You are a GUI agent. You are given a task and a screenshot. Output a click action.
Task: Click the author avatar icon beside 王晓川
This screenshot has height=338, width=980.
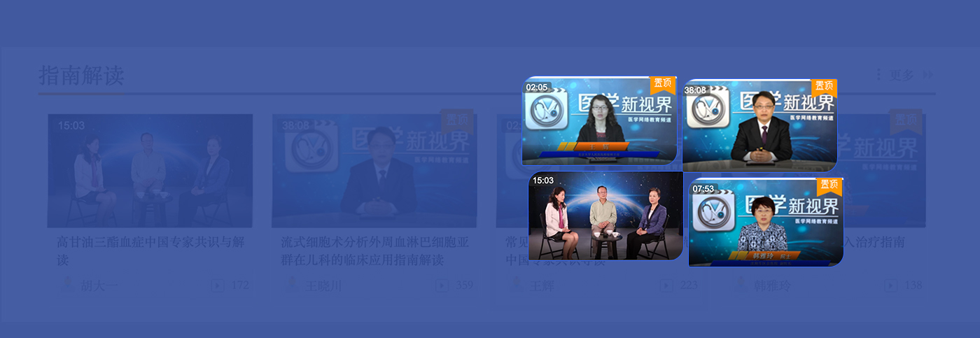click(292, 285)
